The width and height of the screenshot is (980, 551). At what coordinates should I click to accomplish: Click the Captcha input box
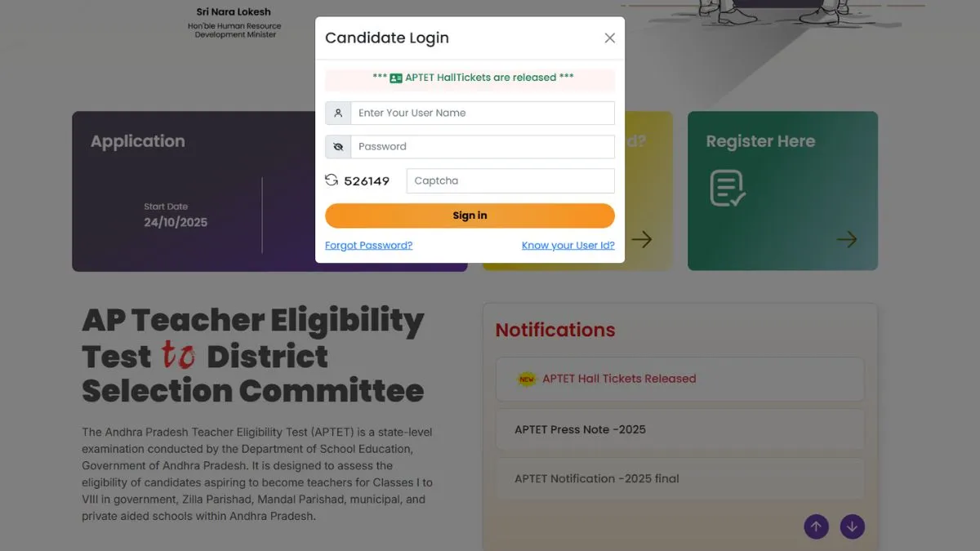click(x=510, y=180)
